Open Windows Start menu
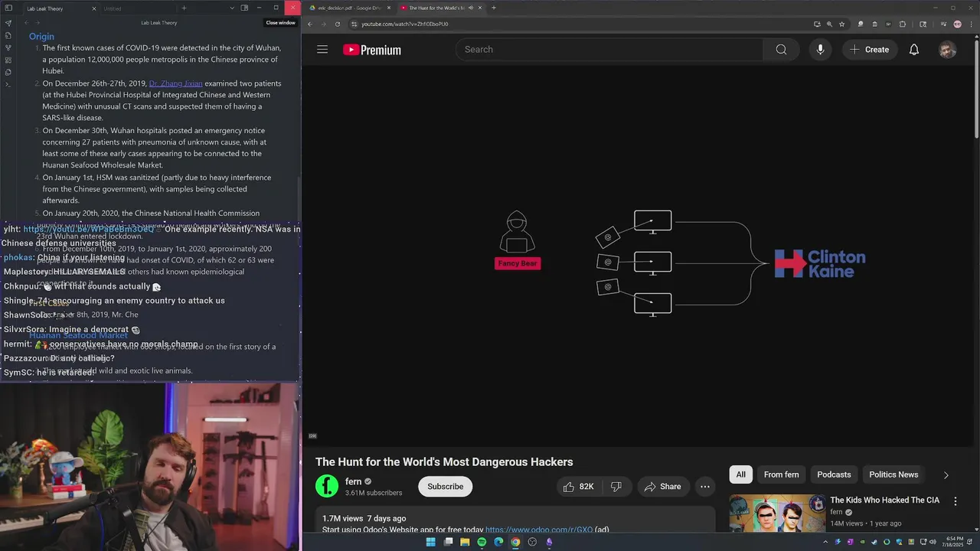 [x=431, y=542]
